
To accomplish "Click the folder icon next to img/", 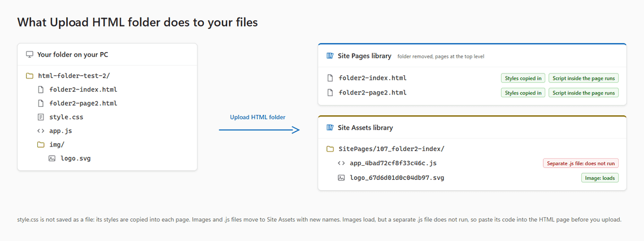I will click(x=40, y=144).
